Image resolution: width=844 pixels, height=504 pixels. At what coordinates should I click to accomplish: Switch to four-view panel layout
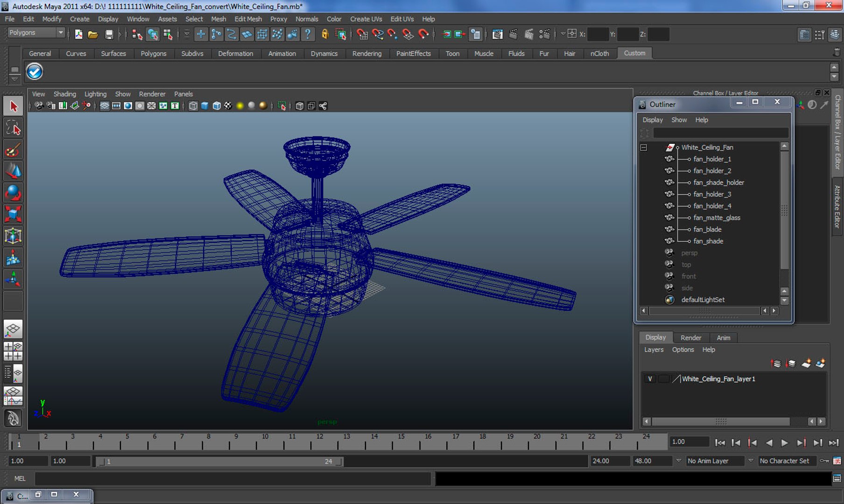[13, 351]
